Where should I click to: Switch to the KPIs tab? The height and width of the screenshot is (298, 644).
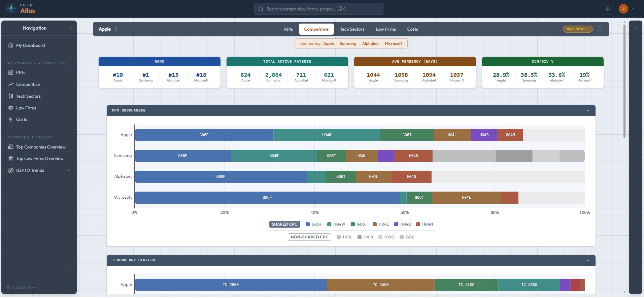289,29
